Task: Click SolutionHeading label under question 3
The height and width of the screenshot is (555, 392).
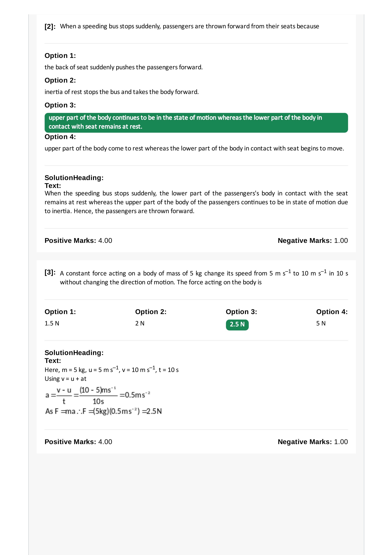Action: [x=74, y=353]
